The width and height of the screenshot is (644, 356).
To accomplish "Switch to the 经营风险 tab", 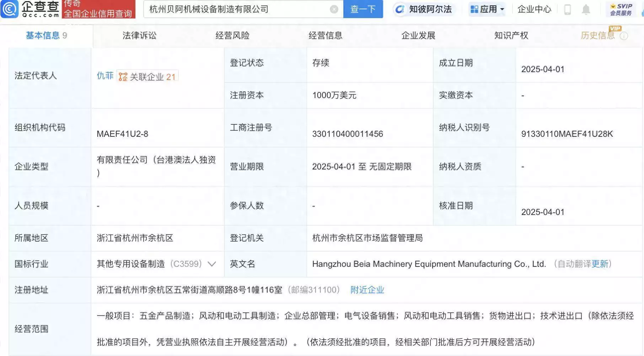I will [x=232, y=36].
